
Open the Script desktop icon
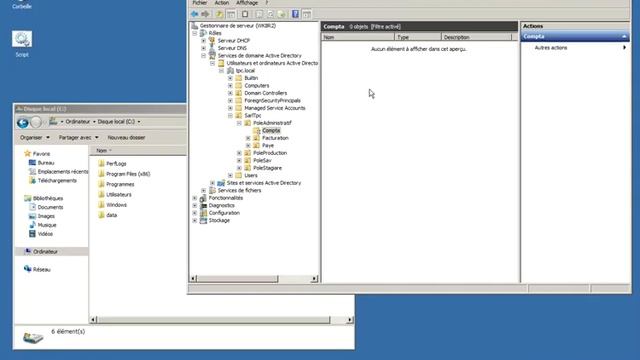22,43
